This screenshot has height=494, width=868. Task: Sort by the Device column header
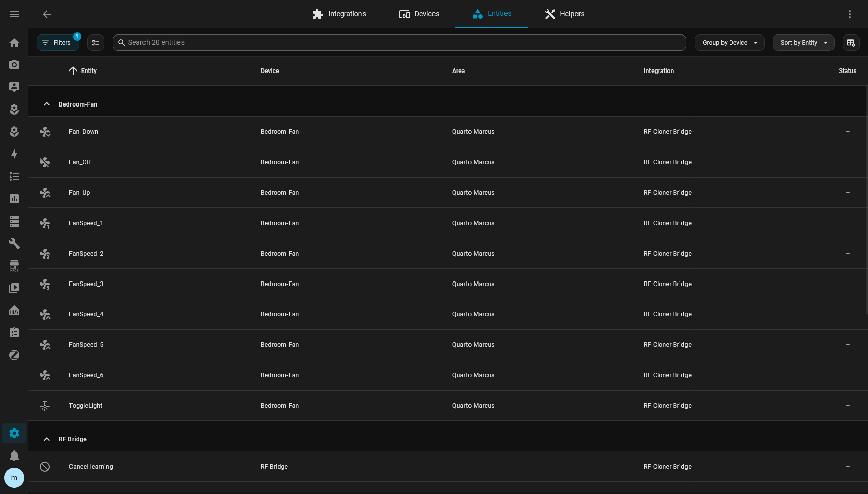click(270, 71)
